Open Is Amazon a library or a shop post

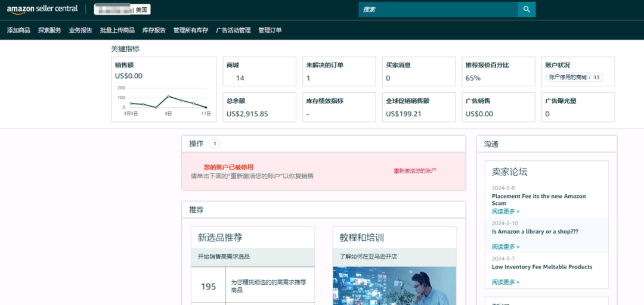click(535, 232)
